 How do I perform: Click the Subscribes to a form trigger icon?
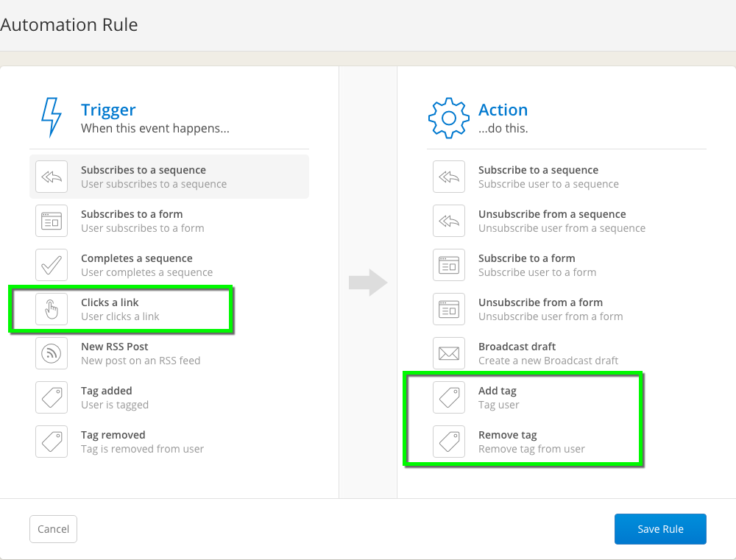coord(52,221)
